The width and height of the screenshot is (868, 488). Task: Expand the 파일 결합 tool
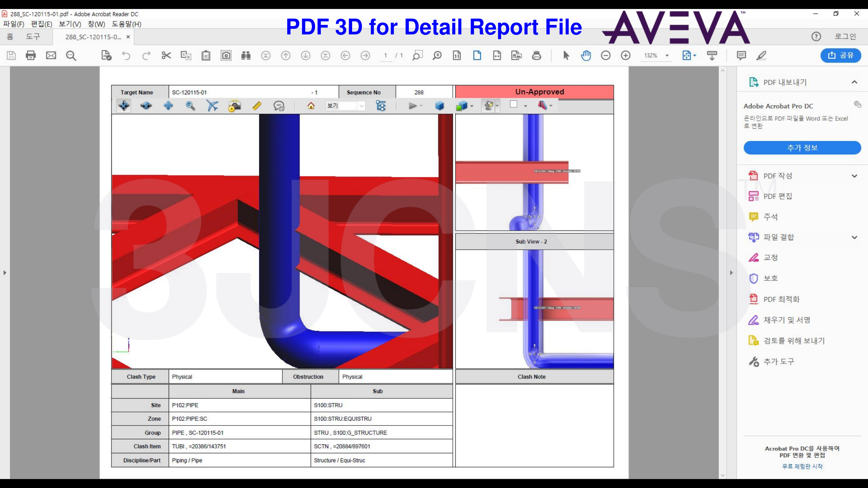point(854,237)
